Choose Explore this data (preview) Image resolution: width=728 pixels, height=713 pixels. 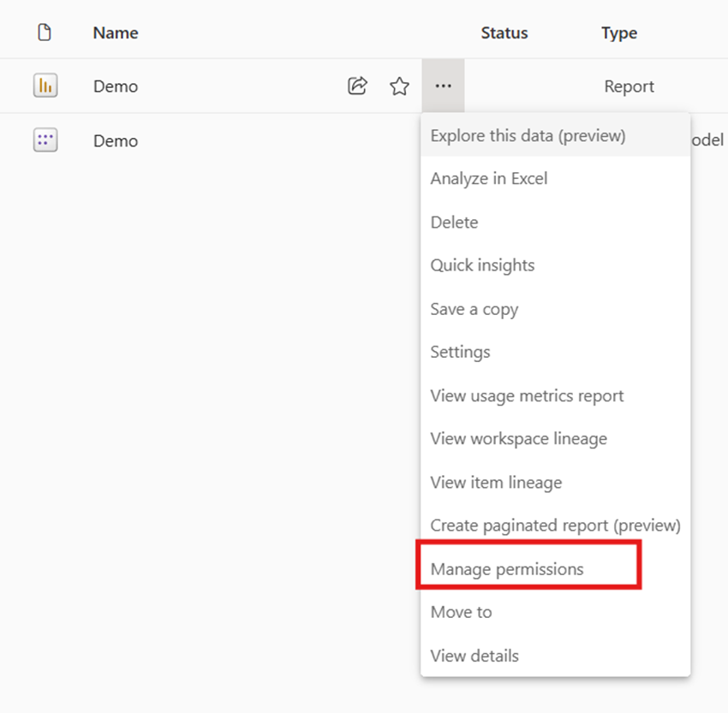555,135
